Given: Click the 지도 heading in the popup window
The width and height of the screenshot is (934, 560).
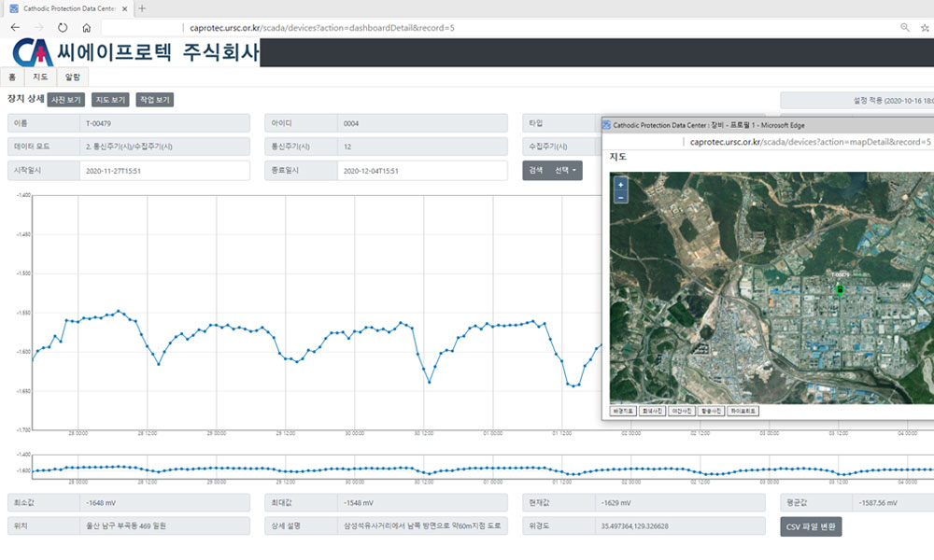Looking at the screenshot, I should (x=618, y=157).
